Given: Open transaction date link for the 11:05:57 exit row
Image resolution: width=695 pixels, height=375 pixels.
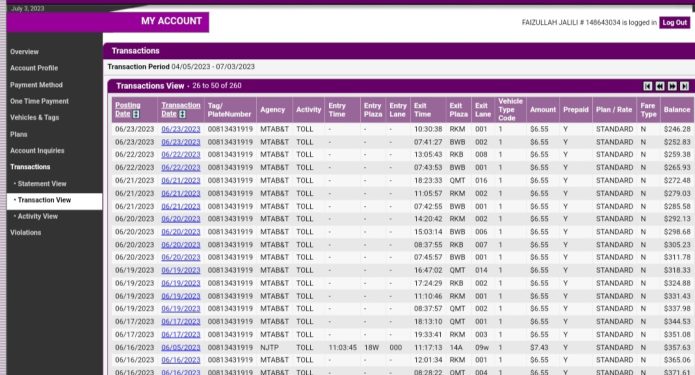Looking at the screenshot, I should pyautogui.click(x=181, y=193).
